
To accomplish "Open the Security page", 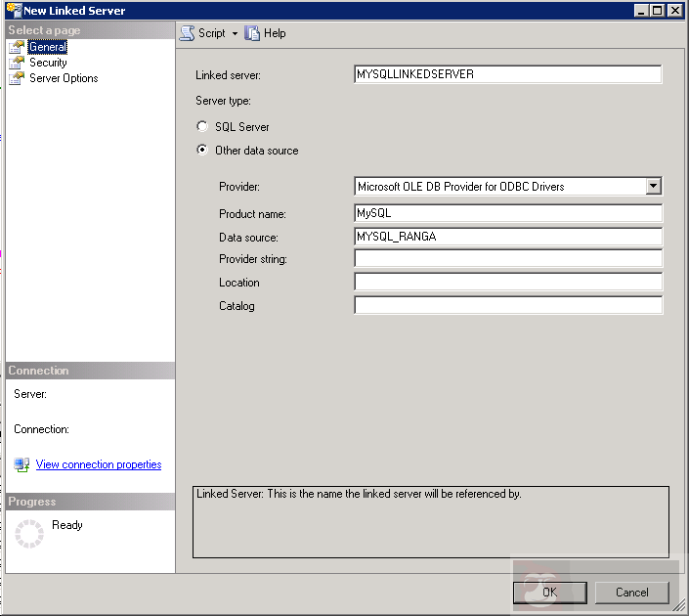I will pyautogui.click(x=48, y=63).
